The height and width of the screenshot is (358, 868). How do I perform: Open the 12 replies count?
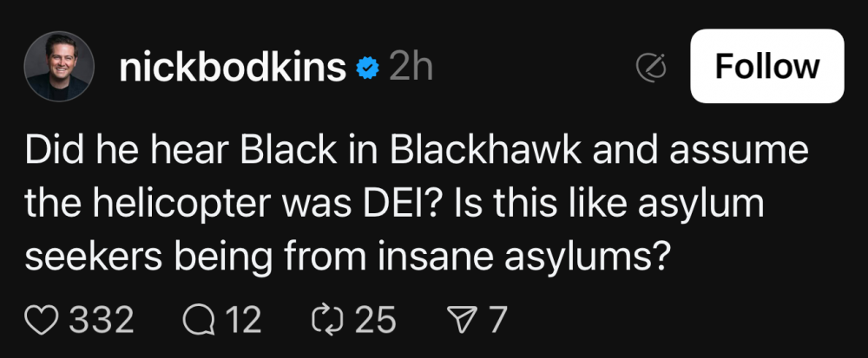[243, 320]
